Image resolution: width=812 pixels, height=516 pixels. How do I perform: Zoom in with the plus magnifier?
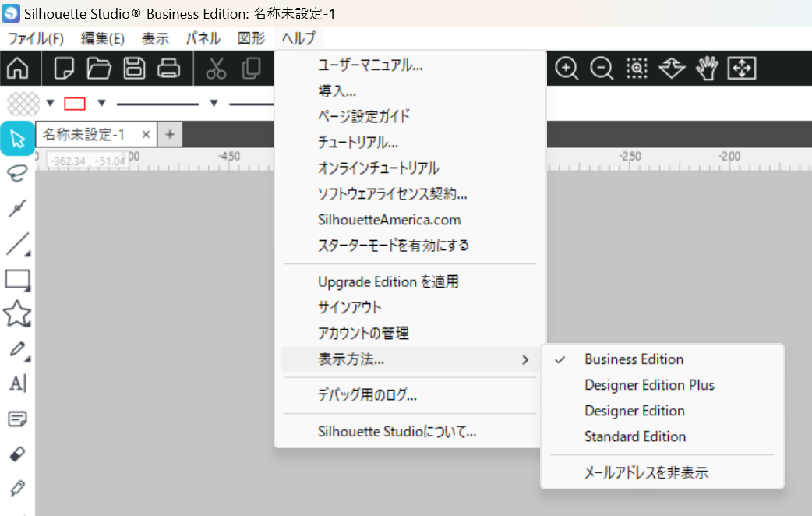[x=567, y=68]
